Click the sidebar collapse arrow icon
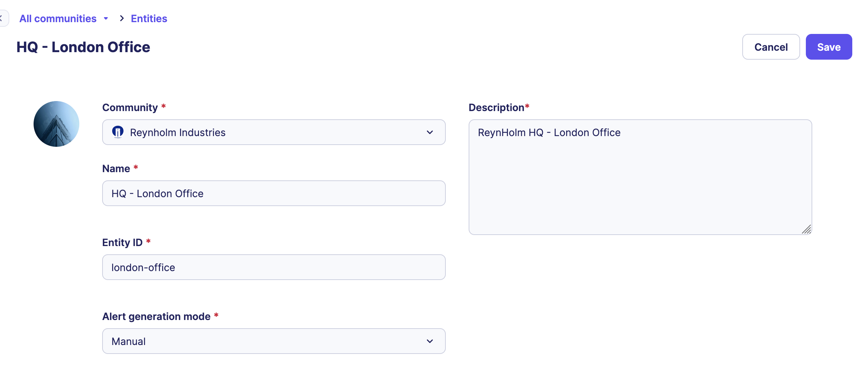The image size is (868, 375). pyautogui.click(x=2, y=19)
